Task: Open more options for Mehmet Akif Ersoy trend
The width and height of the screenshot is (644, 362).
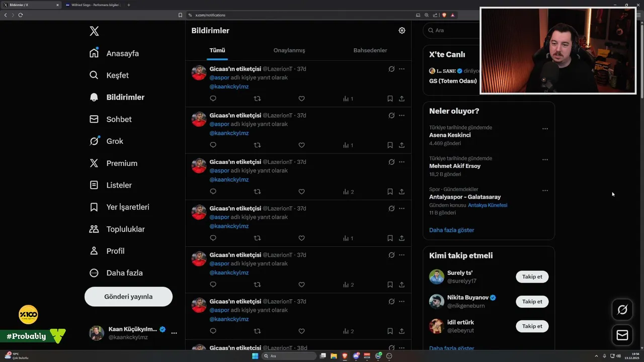Action: pos(545,159)
